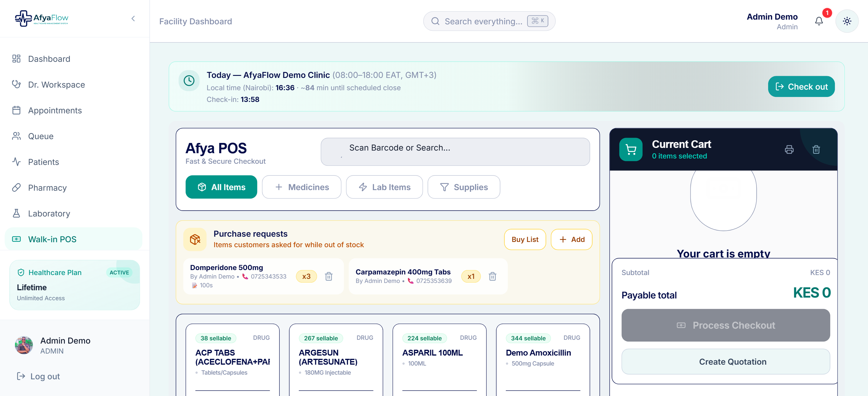
Task: Open the Queue page
Action: [x=74, y=136]
